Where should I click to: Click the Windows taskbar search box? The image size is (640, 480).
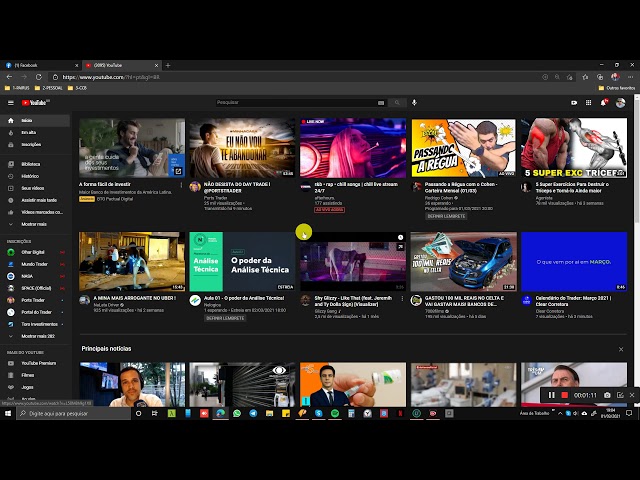click(74, 413)
